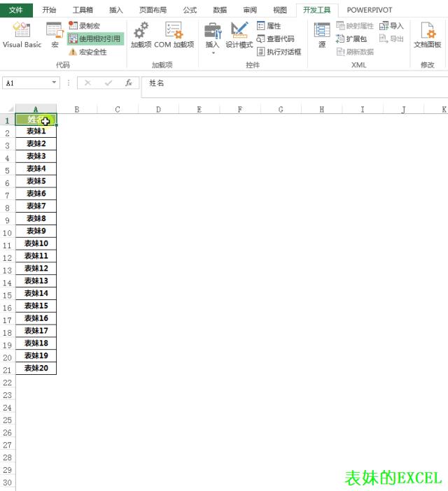
Task: Click the formula bar containing 姓名
Action: coord(295,87)
